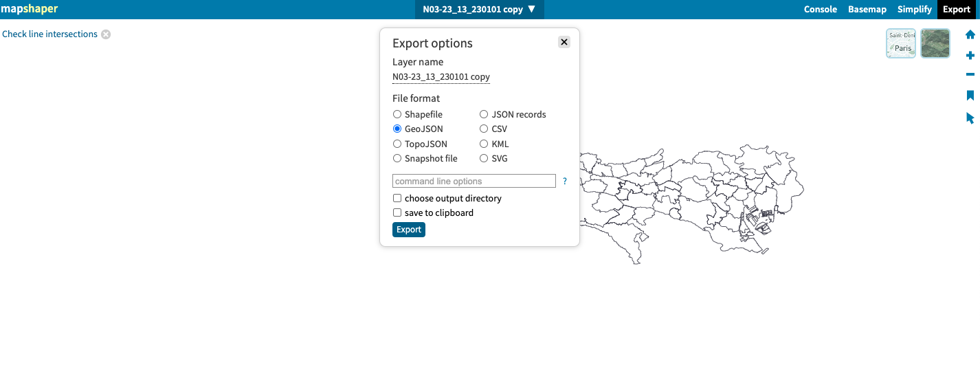Choose the Shapefile format
This screenshot has height=383, width=980.
point(397,115)
